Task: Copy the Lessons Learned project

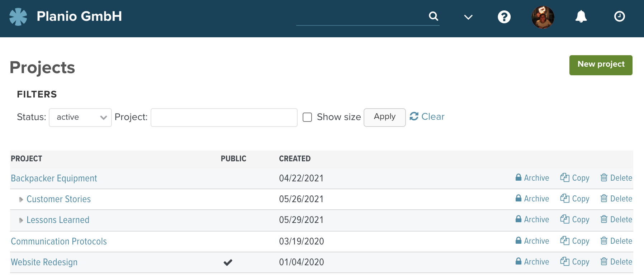Action: pos(575,219)
